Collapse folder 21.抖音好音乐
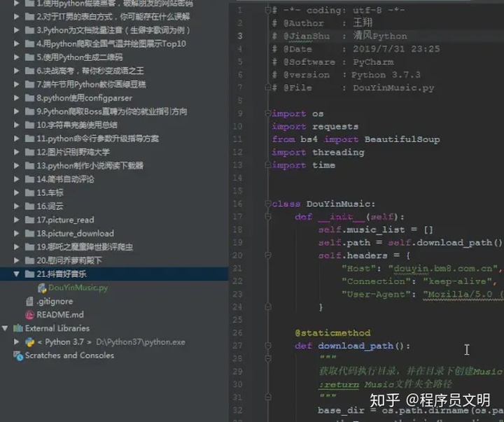504x422 pixels. pyautogui.click(x=16, y=274)
